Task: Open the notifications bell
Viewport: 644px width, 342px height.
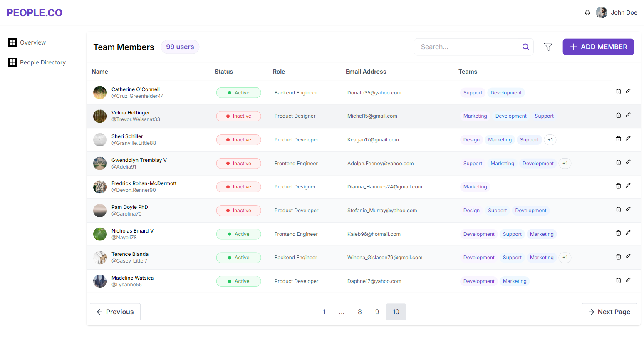Action: [x=587, y=12]
